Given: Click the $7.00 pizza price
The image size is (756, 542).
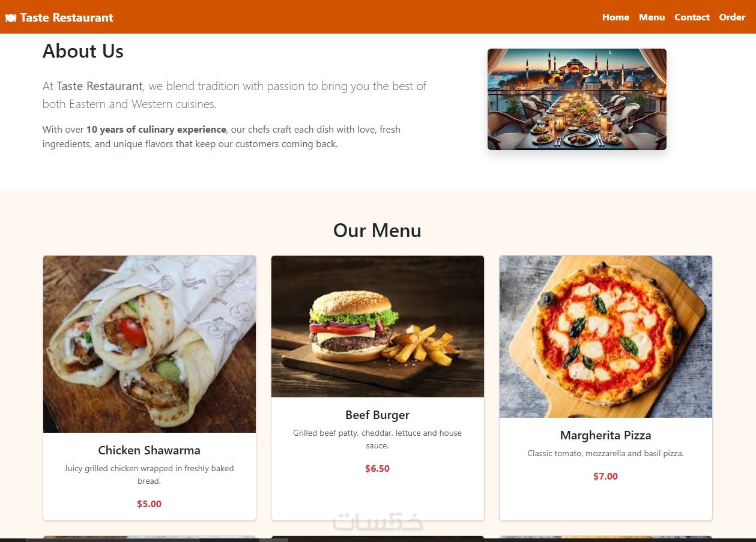Looking at the screenshot, I should click(606, 477).
